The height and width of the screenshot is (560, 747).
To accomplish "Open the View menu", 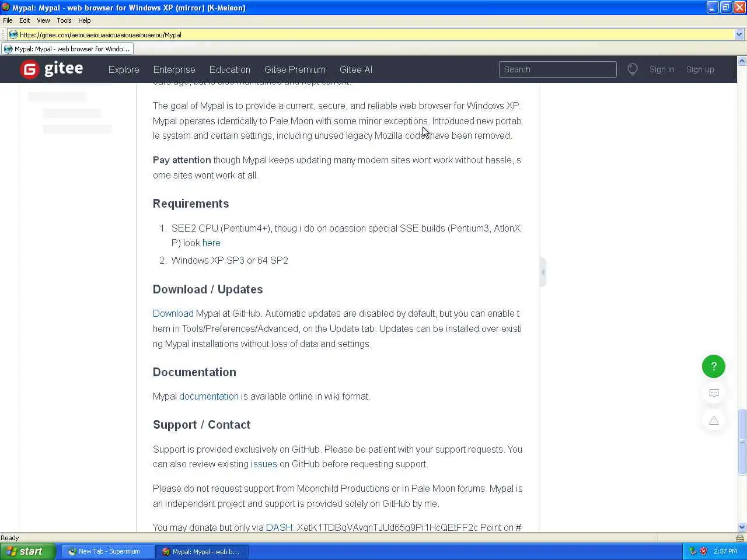I will [x=43, y=20].
